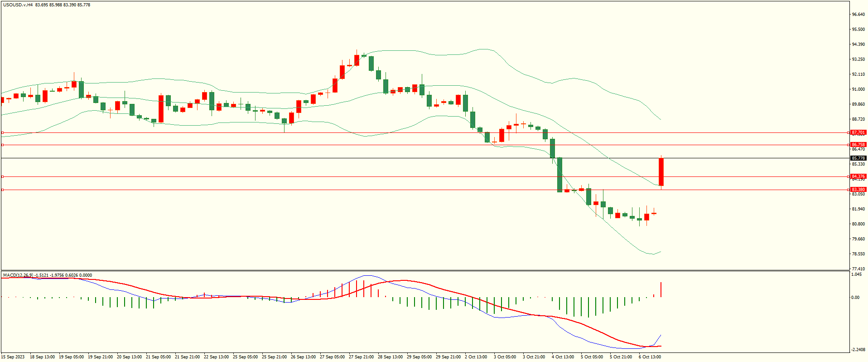Click the red 87.701 price level label
Viewport: 868px width, 362px height.
coord(858,133)
